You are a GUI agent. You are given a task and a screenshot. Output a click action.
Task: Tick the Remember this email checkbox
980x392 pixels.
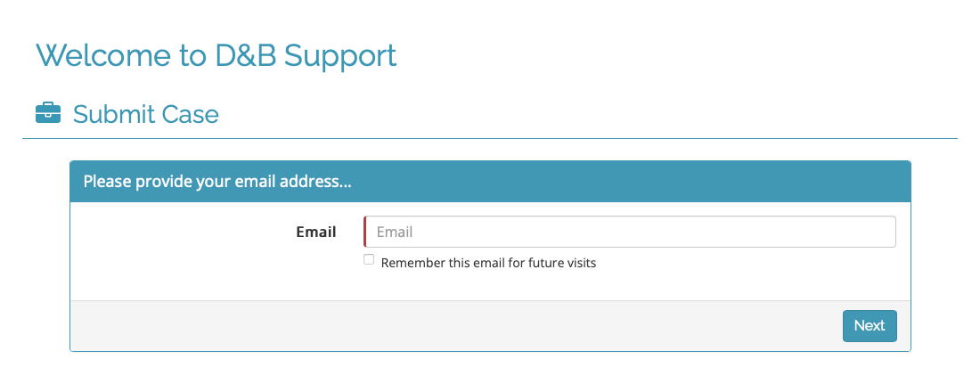tap(369, 259)
